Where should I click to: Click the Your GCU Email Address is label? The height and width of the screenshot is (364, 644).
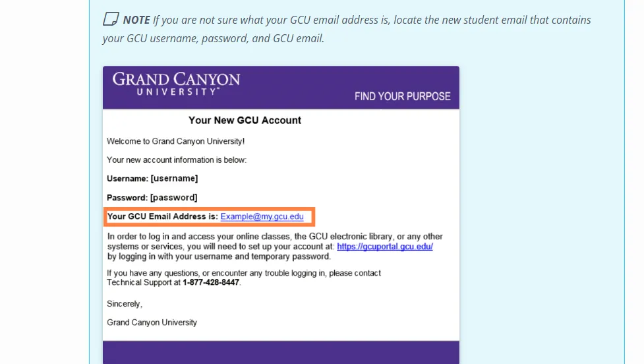[x=163, y=216]
